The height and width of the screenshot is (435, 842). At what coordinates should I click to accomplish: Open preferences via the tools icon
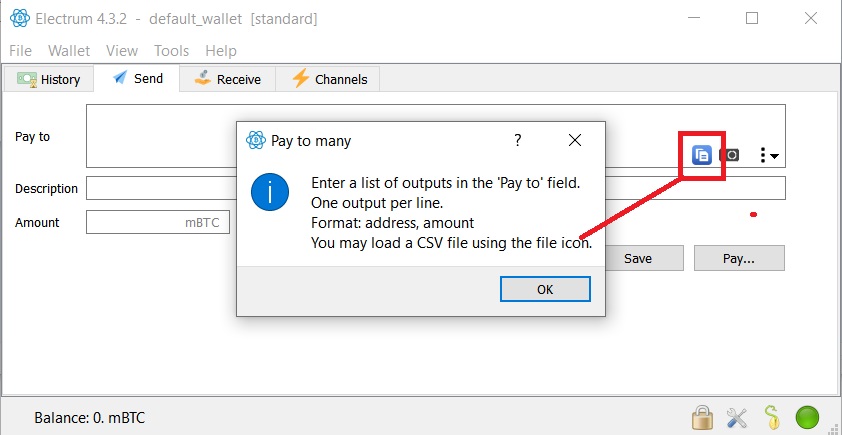click(x=737, y=417)
